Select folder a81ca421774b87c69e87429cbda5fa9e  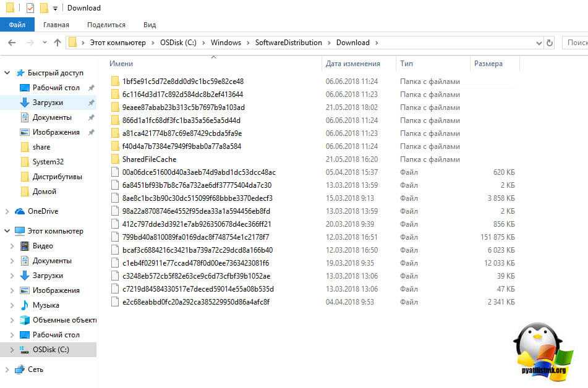coord(182,133)
